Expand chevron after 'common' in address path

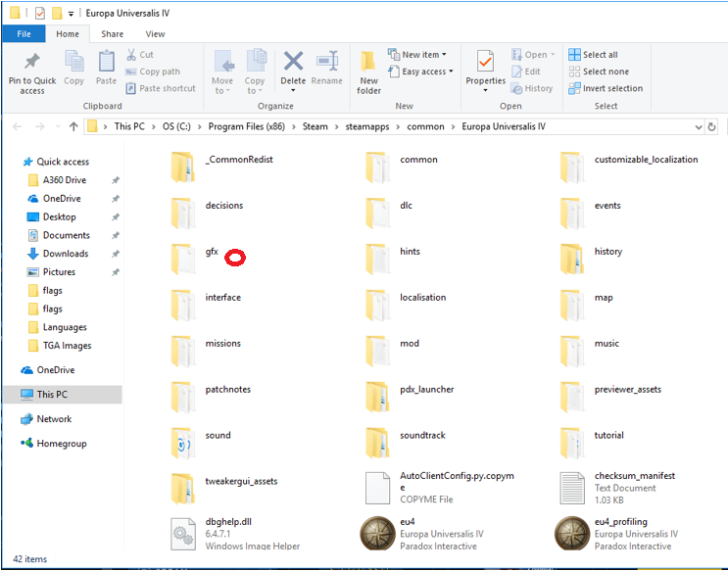(x=453, y=126)
